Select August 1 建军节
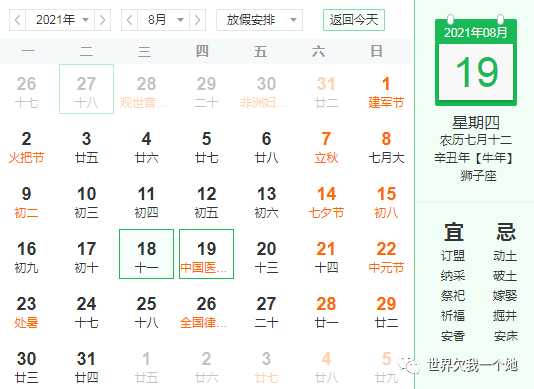The image size is (534, 389). pyautogui.click(x=386, y=92)
